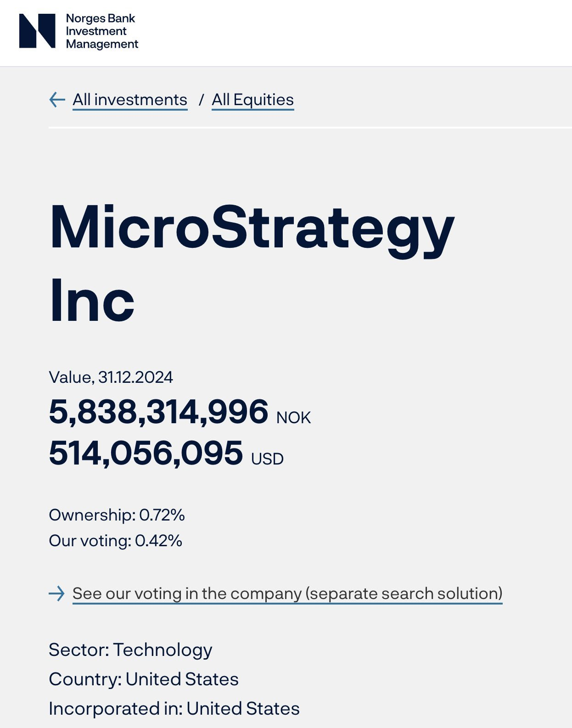The height and width of the screenshot is (728, 572).
Task: Select the USD value 514,056,095
Action: pos(146,454)
